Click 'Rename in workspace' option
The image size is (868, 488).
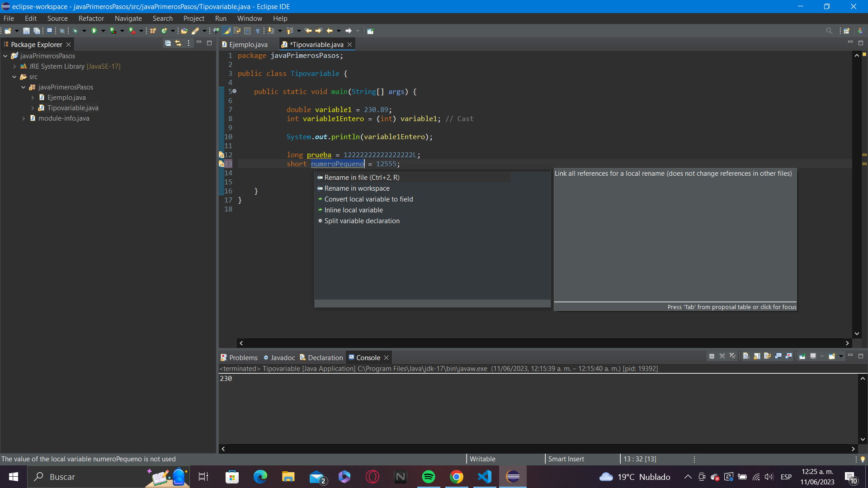pos(357,188)
